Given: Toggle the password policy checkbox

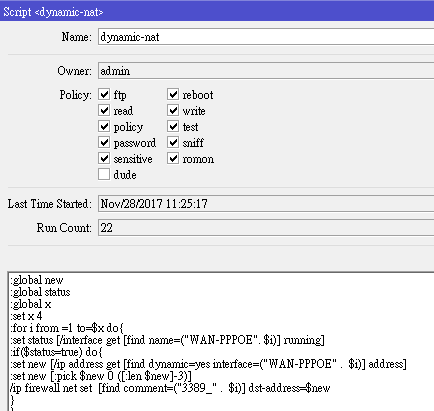Looking at the screenshot, I should pyautogui.click(x=104, y=142).
